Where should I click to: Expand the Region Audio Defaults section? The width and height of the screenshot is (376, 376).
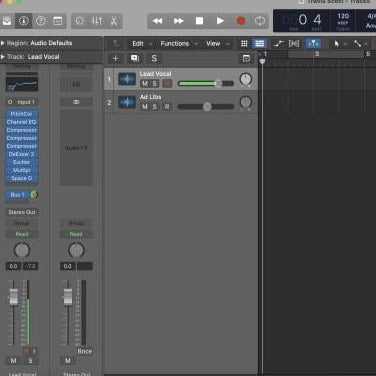click(x=3, y=43)
